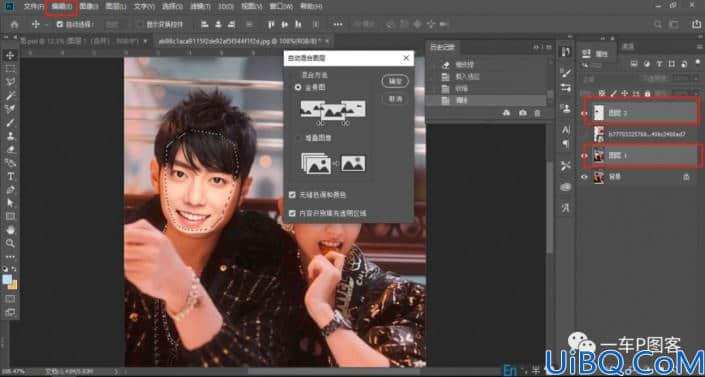Open the three-dots more align options

click(337, 24)
